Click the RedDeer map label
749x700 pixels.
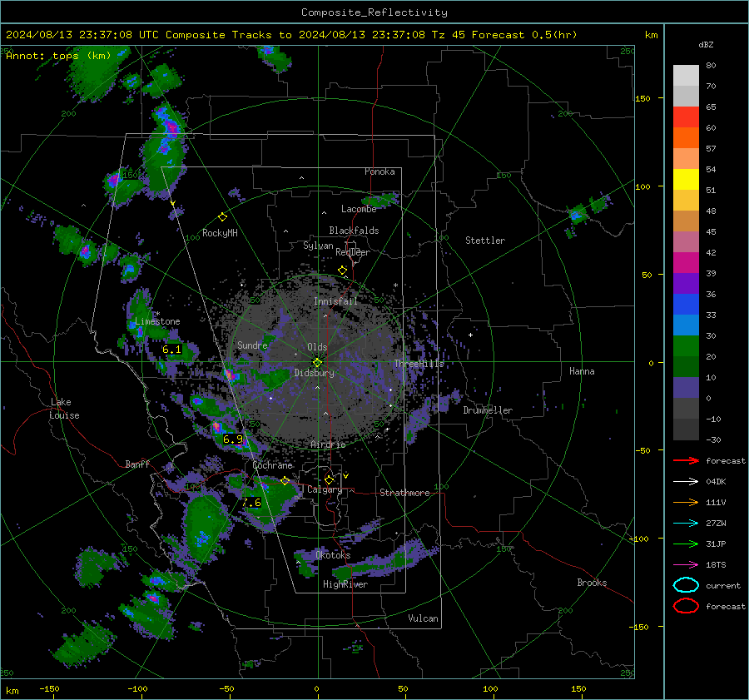(353, 252)
